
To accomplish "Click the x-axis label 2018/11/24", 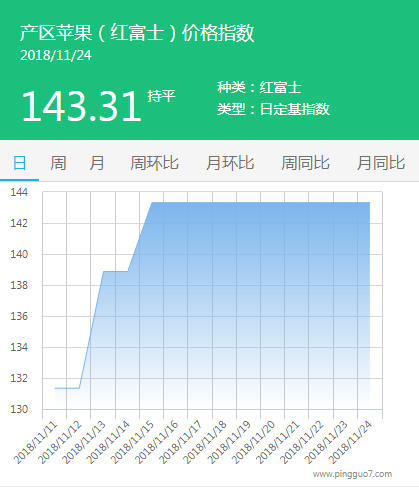I will click(x=350, y=443).
